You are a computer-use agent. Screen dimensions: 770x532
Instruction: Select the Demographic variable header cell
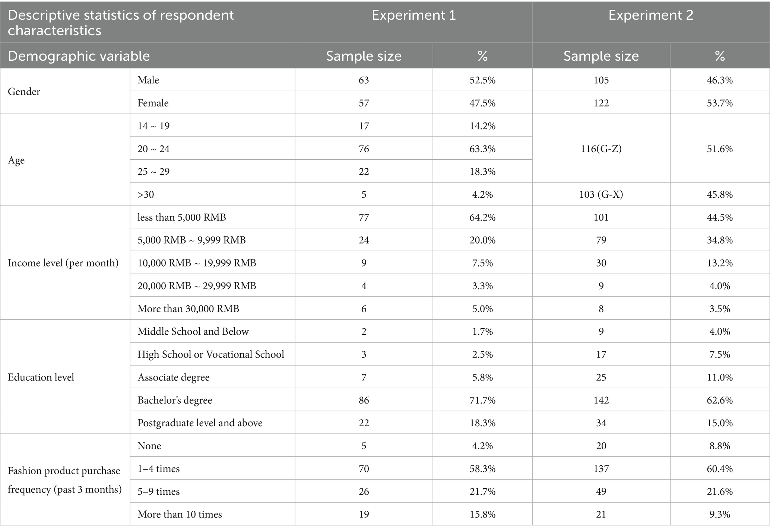point(79,56)
